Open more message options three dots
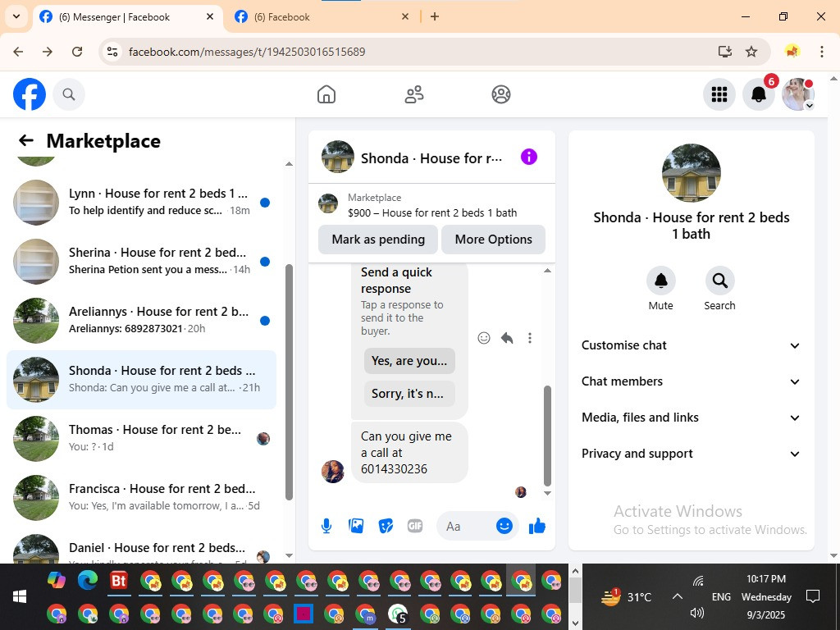The width and height of the screenshot is (840, 630). (530, 337)
